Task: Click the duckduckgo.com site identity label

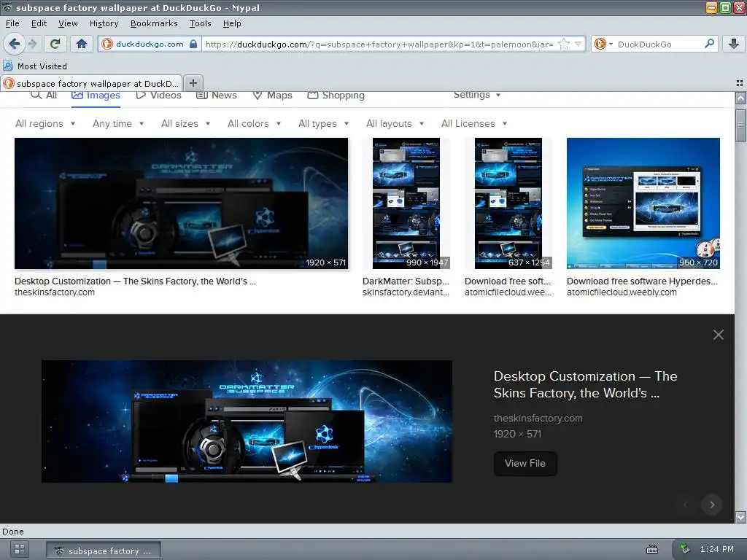Action: tap(149, 44)
